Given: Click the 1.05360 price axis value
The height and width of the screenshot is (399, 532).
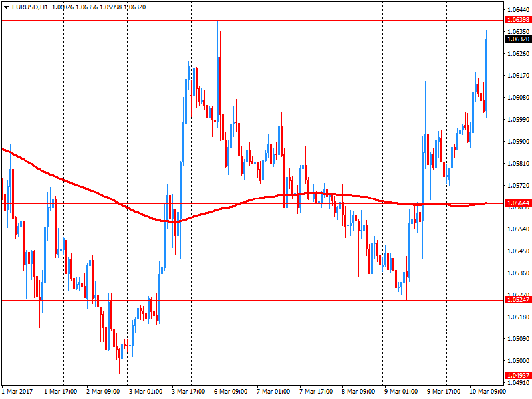Looking at the screenshot, I should coord(519,273).
